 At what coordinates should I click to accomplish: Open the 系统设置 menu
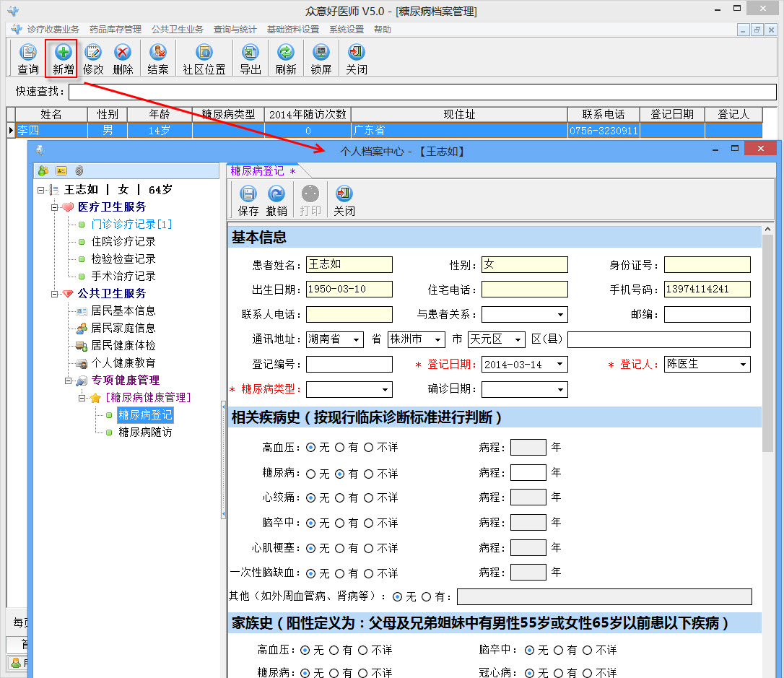(x=347, y=30)
